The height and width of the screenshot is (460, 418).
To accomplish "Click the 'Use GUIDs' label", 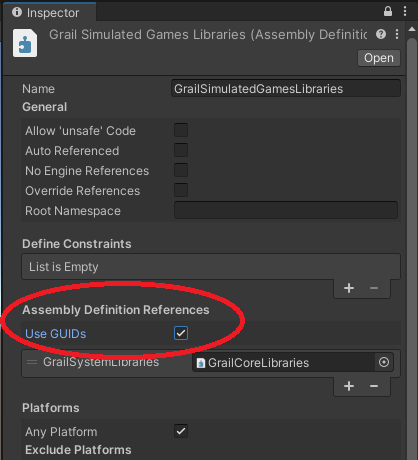I will (56, 334).
